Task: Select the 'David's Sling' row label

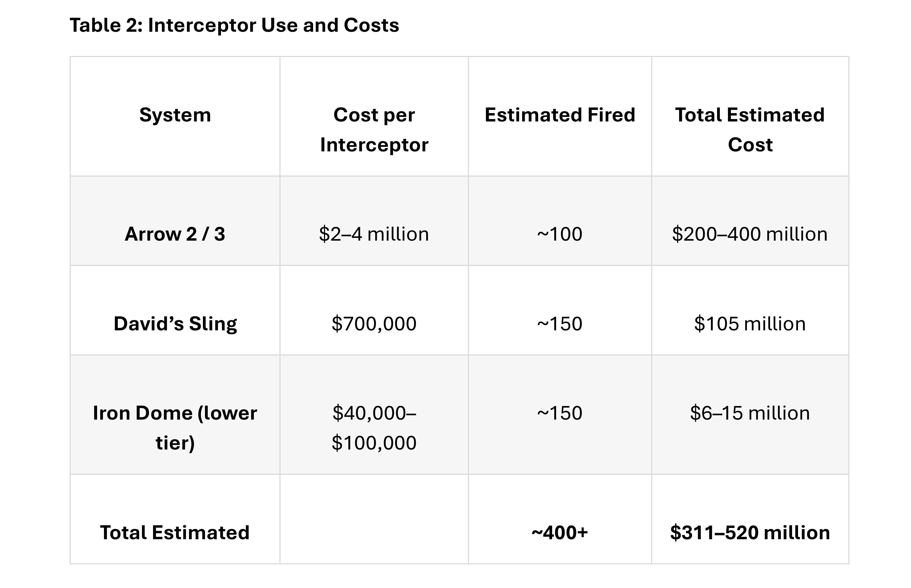Action: 175,324
